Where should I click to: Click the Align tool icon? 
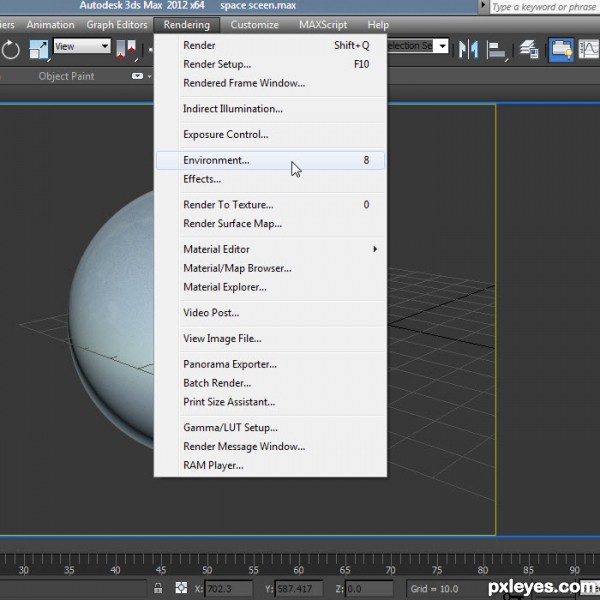point(497,50)
